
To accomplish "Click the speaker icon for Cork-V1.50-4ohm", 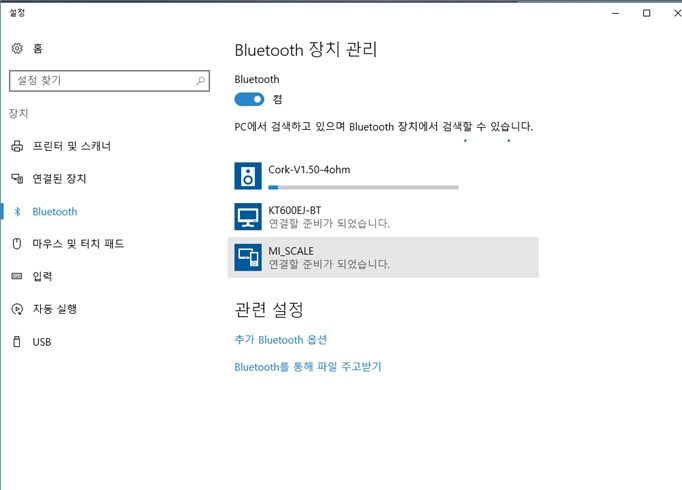I will click(248, 176).
